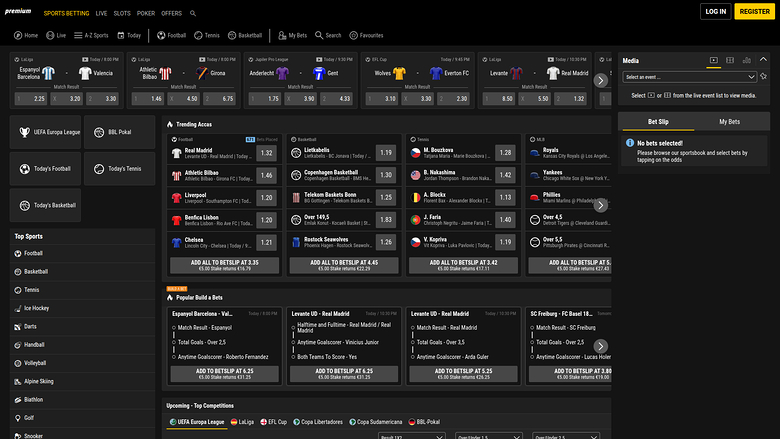Open the Live section in sports toolbar

(56, 35)
